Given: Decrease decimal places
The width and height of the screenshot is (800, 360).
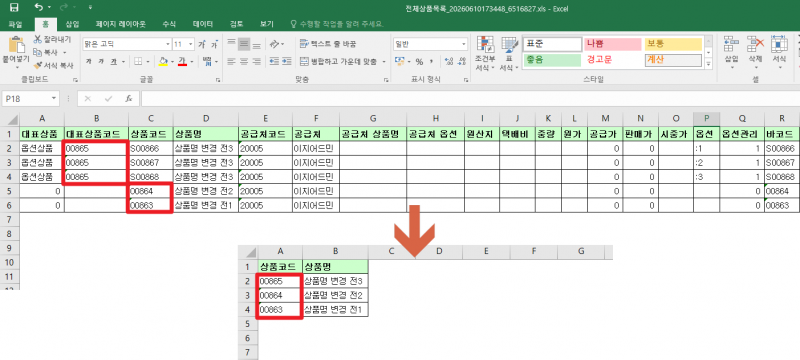Looking at the screenshot, I should (x=461, y=62).
